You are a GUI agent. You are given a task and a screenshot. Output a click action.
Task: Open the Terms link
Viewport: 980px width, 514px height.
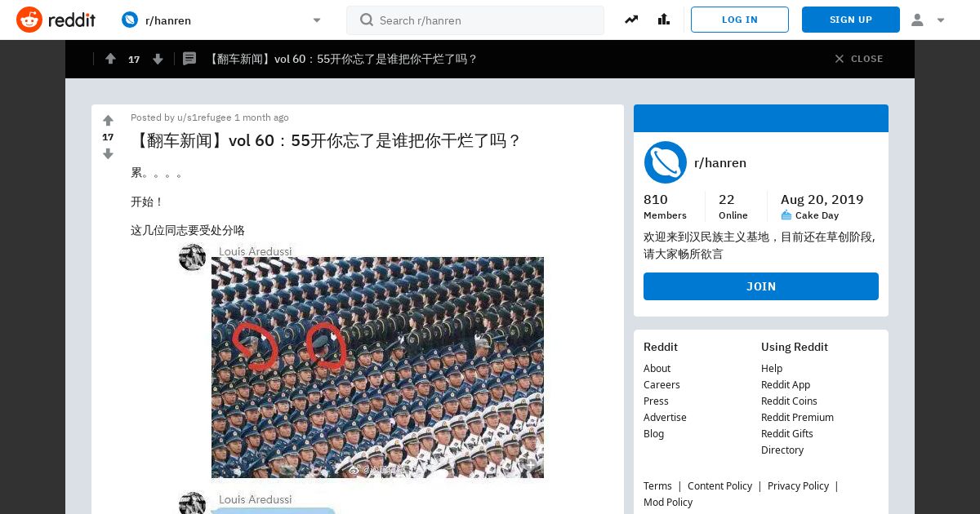(x=657, y=485)
